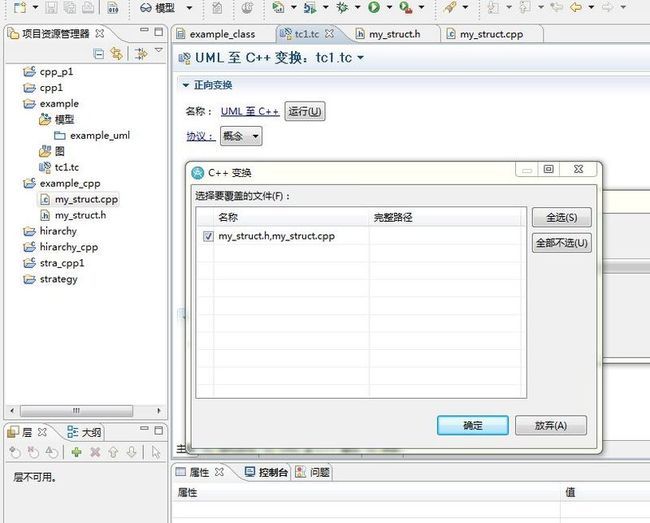Viewport: 650px width, 523px height.
Task: Click the 协议 link label
Action: [x=201, y=136]
